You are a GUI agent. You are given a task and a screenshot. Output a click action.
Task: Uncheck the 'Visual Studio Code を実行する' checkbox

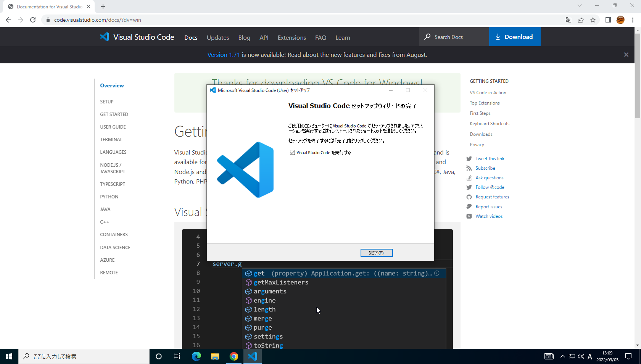coord(293,153)
